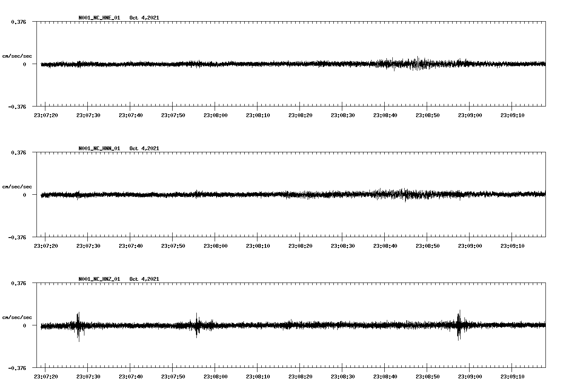The image size is (576, 392).
Task: Click the 23:07:20 time label under HNE plot
Action: [46, 115]
